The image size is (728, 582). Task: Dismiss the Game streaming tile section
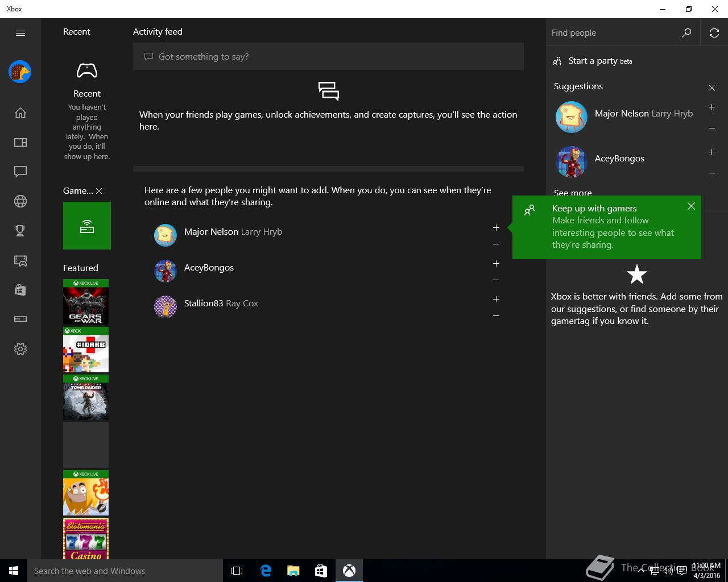pyautogui.click(x=99, y=191)
